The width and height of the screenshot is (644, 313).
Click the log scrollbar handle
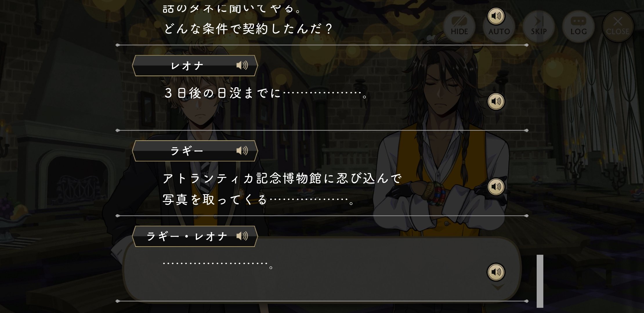540,281
